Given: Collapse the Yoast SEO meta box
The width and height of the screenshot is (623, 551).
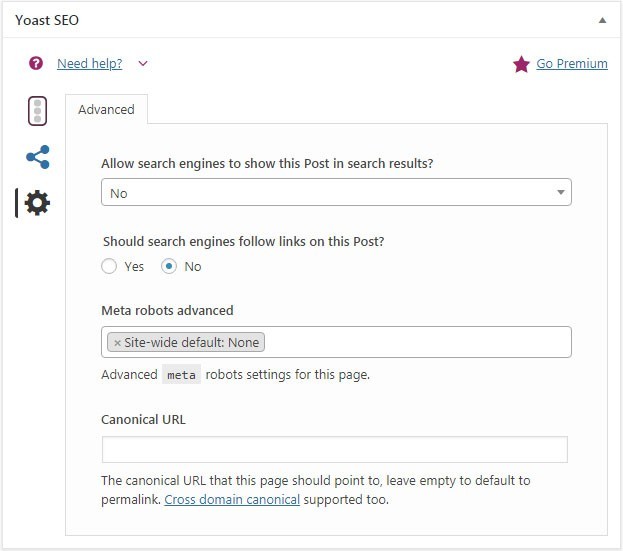Looking at the screenshot, I should point(602,20).
